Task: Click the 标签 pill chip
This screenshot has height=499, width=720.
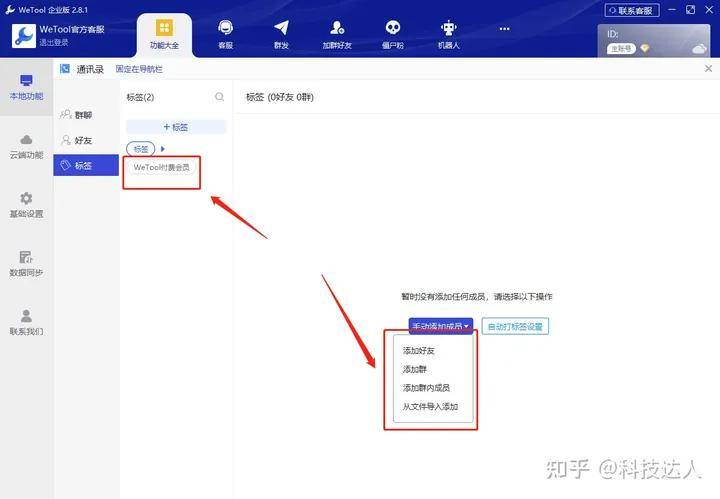Action: point(141,149)
